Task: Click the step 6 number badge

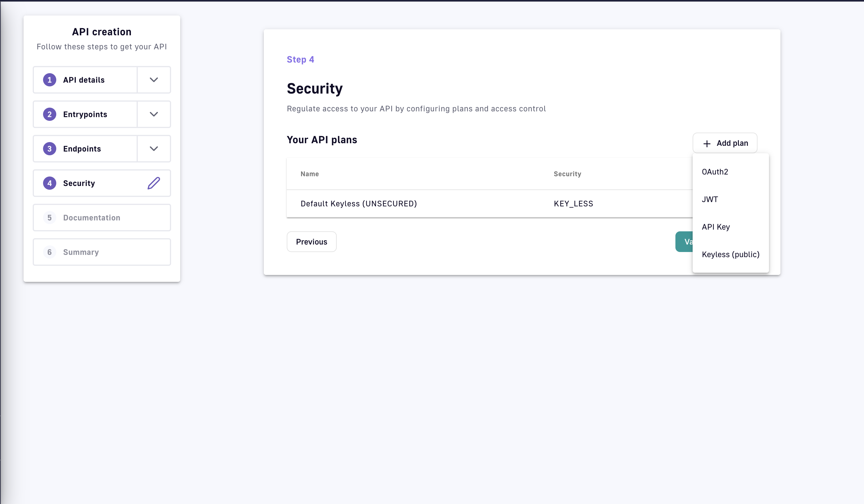Action: [x=50, y=252]
